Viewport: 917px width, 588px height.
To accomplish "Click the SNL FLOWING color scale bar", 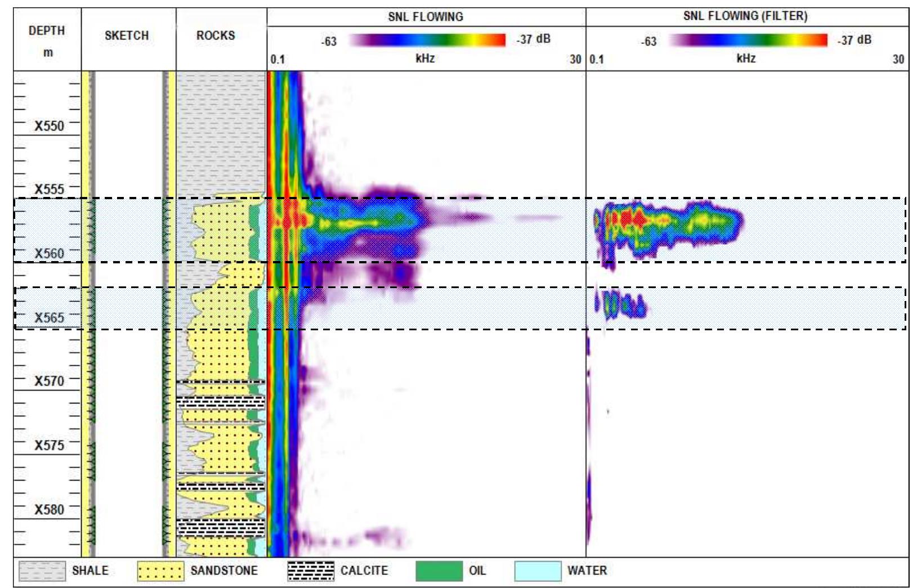I will (x=427, y=40).
